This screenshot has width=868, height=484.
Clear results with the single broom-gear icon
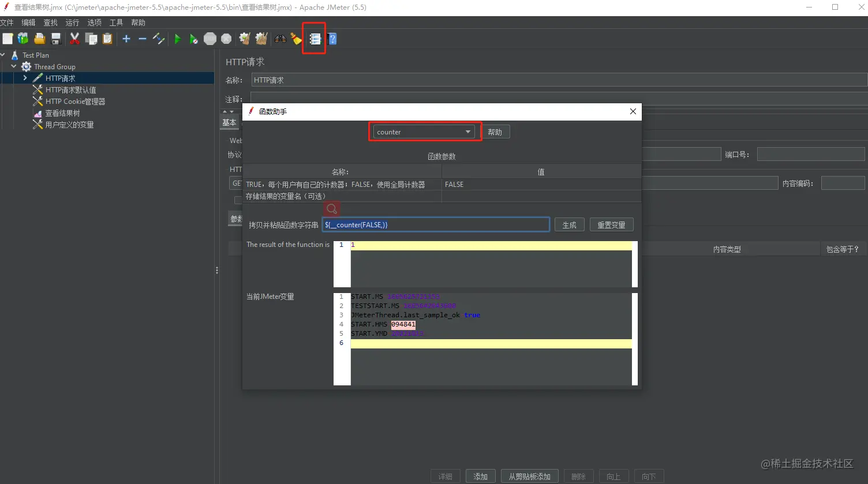point(245,39)
